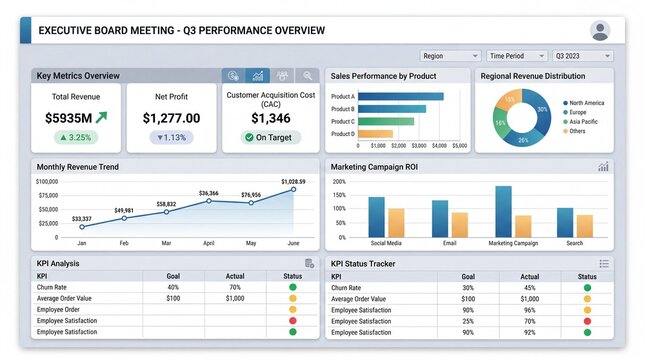The width and height of the screenshot is (645, 360).
Task: Click the Goal column header in KPI Analysis
Action: click(x=173, y=276)
